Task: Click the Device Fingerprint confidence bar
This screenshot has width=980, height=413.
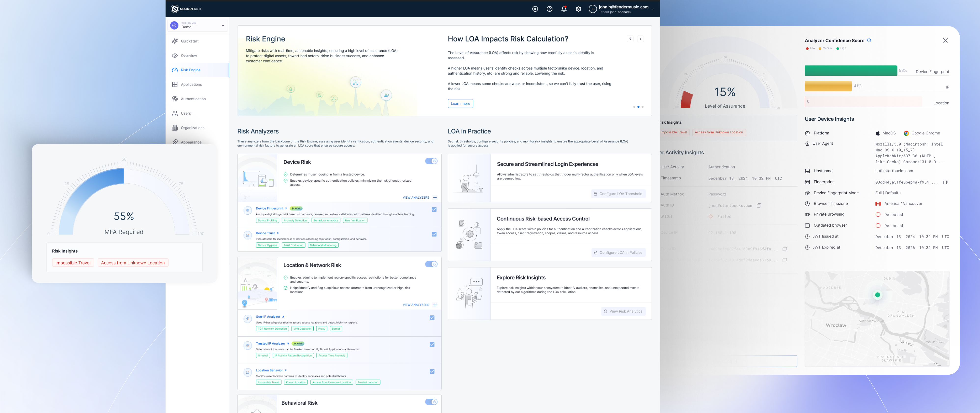Action: coord(851,70)
